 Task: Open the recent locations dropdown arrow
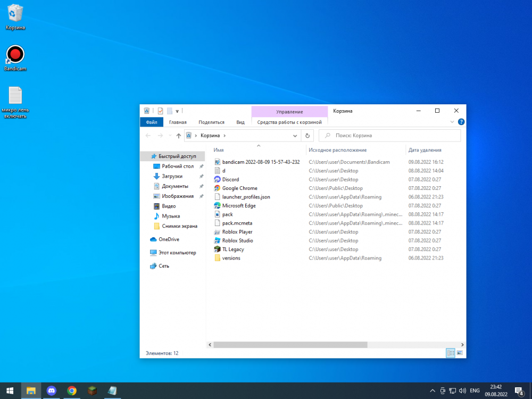pos(170,136)
